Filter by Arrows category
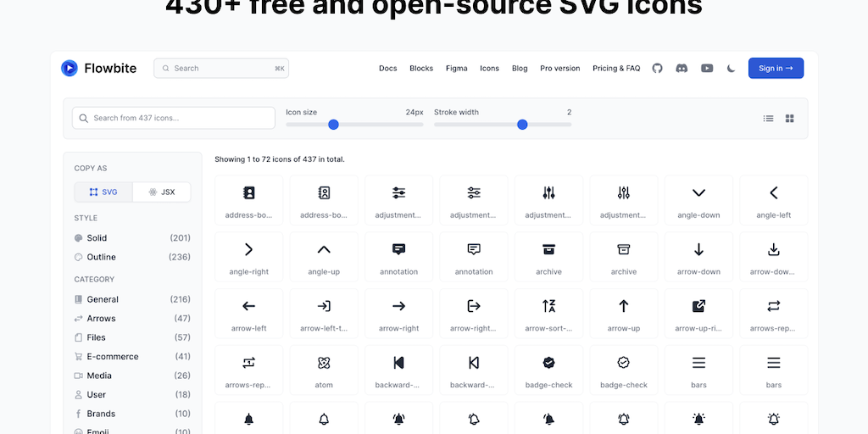 pos(132,319)
